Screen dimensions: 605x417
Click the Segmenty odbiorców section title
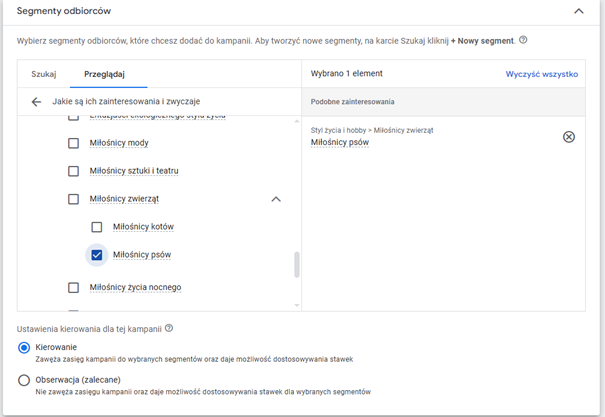click(64, 11)
